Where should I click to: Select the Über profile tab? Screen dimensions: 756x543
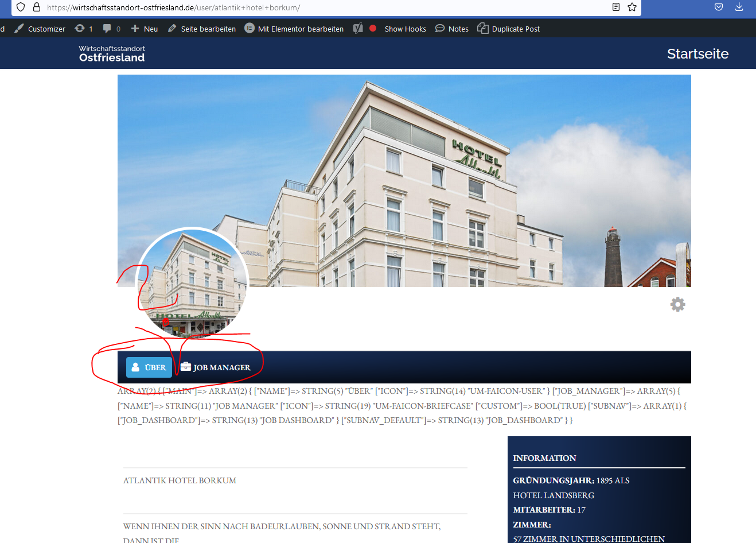pos(149,367)
